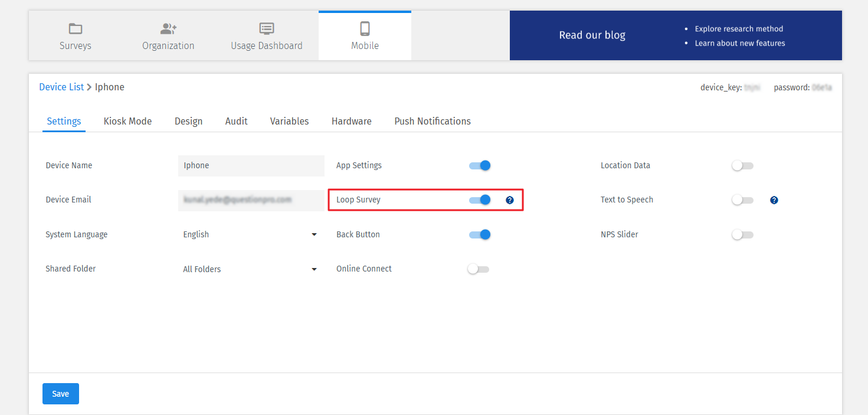This screenshot has width=868, height=415.
Task: Open the Shared Folder dropdown
Action: point(250,269)
